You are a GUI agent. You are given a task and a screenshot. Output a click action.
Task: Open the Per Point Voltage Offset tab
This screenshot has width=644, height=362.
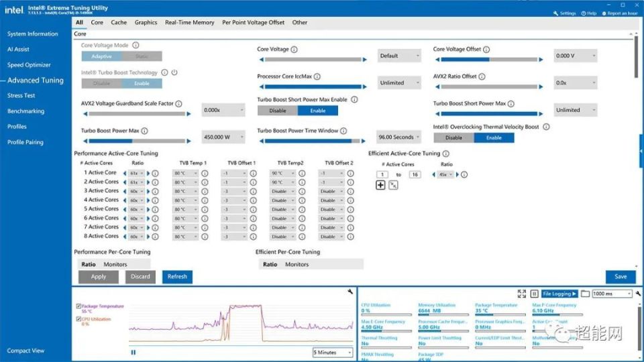[x=253, y=23]
